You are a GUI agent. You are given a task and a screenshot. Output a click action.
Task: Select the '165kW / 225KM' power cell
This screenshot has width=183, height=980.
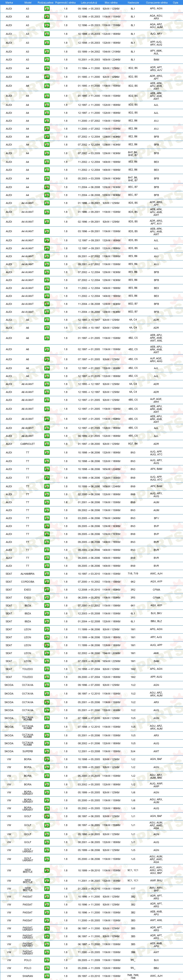click(111, 661)
